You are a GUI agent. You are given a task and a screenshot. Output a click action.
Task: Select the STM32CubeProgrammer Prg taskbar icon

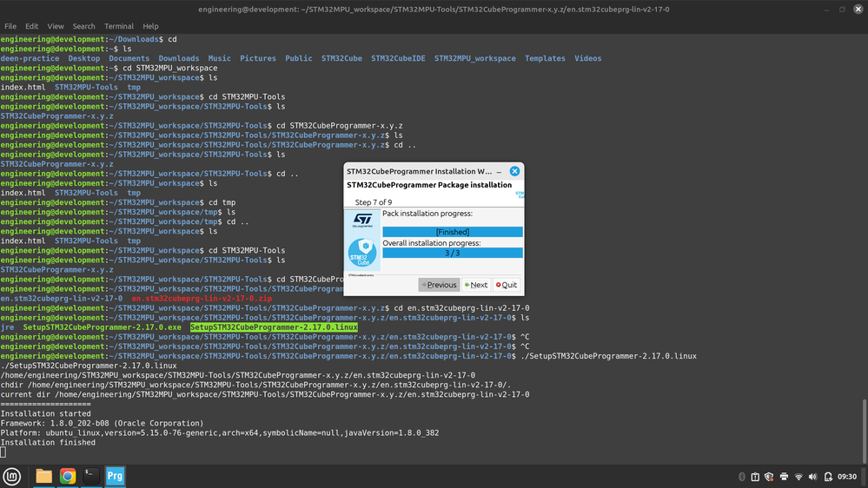(x=116, y=477)
